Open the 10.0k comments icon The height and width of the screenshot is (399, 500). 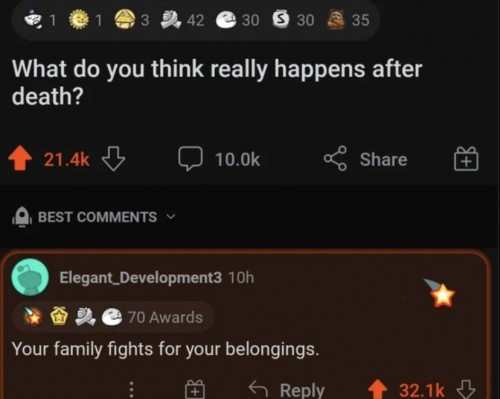[190, 158]
